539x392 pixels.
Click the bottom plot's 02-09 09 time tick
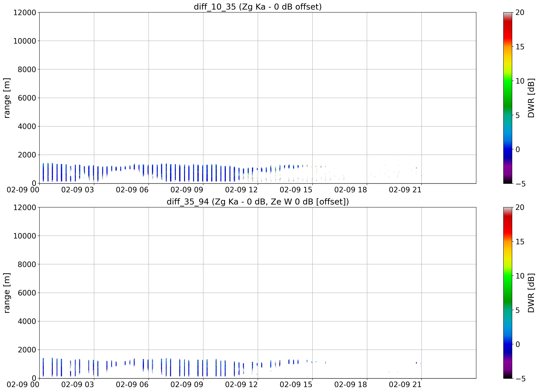[x=187, y=385]
